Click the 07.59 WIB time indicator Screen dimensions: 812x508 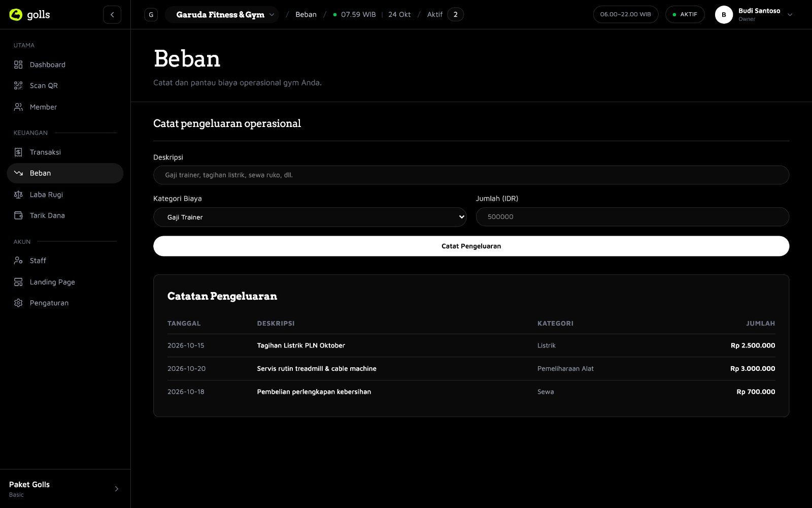tap(355, 15)
